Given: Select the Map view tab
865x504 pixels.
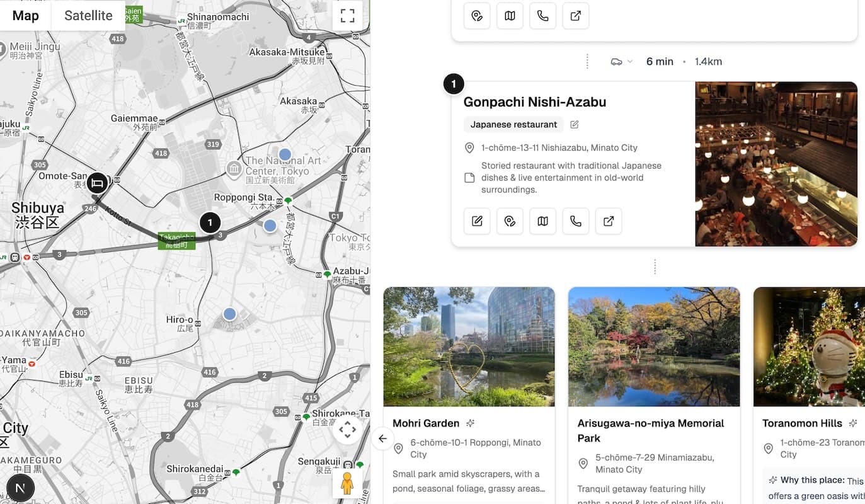Looking at the screenshot, I should pos(26,16).
